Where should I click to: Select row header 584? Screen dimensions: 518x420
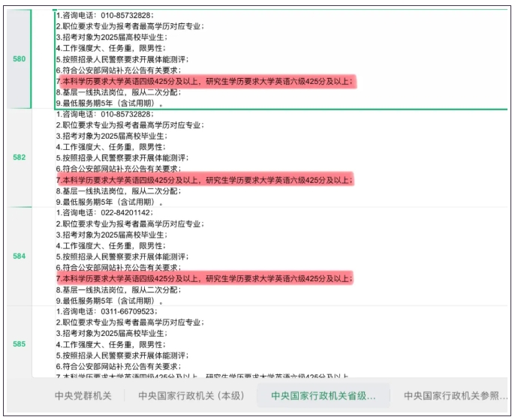19,256
